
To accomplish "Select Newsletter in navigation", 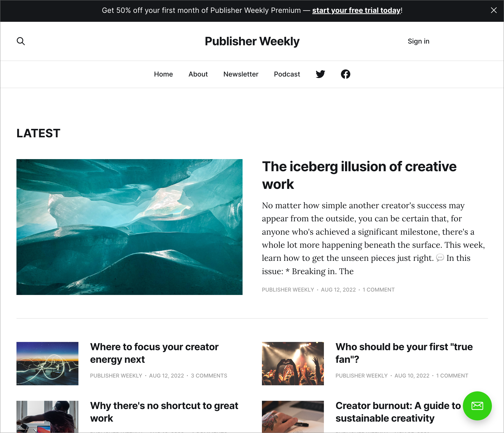I will click(x=241, y=74).
